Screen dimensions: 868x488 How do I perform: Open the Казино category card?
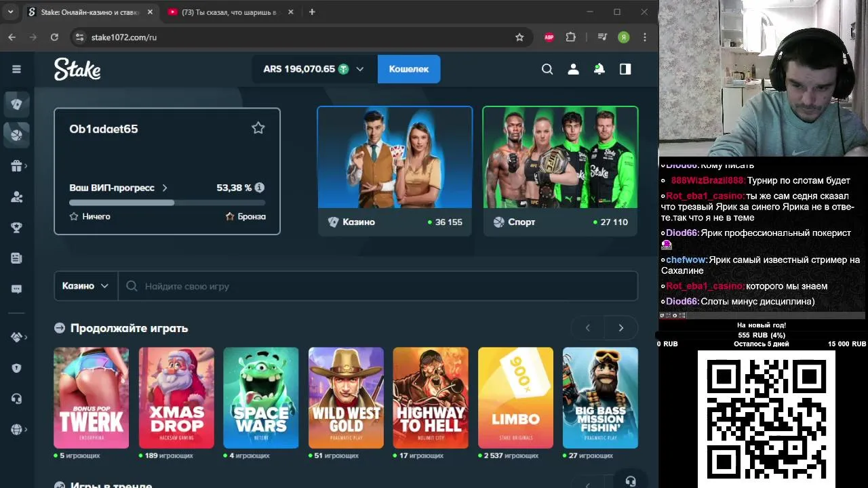395,171
